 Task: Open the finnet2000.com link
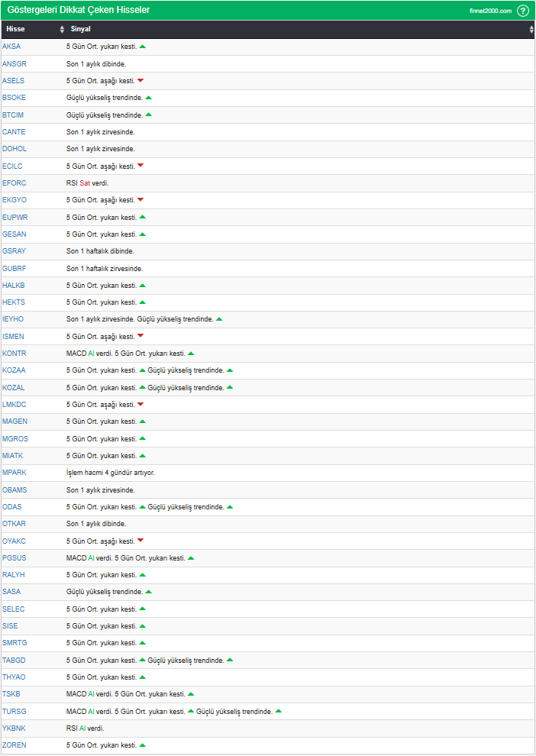click(x=490, y=11)
